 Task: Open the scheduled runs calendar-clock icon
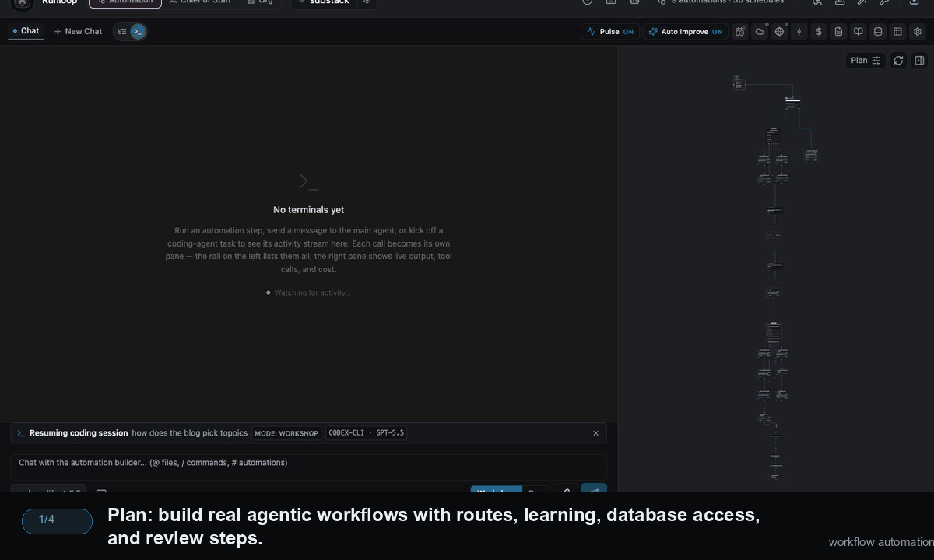[739, 32]
